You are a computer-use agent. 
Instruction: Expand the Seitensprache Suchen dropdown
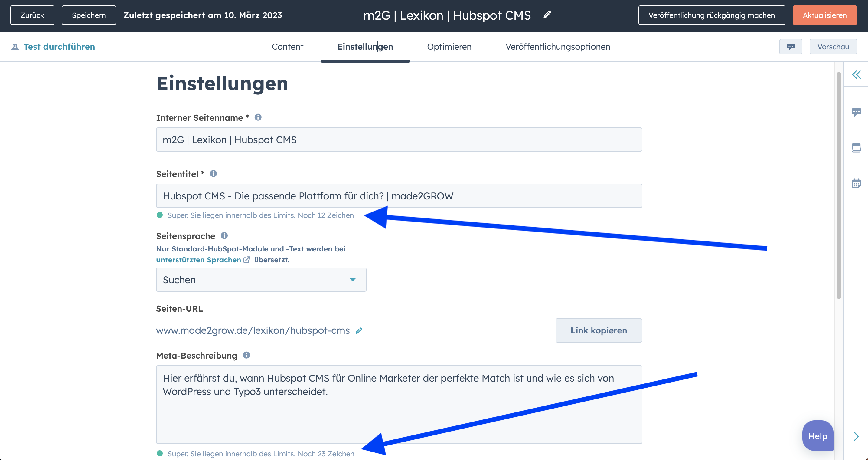pos(261,280)
